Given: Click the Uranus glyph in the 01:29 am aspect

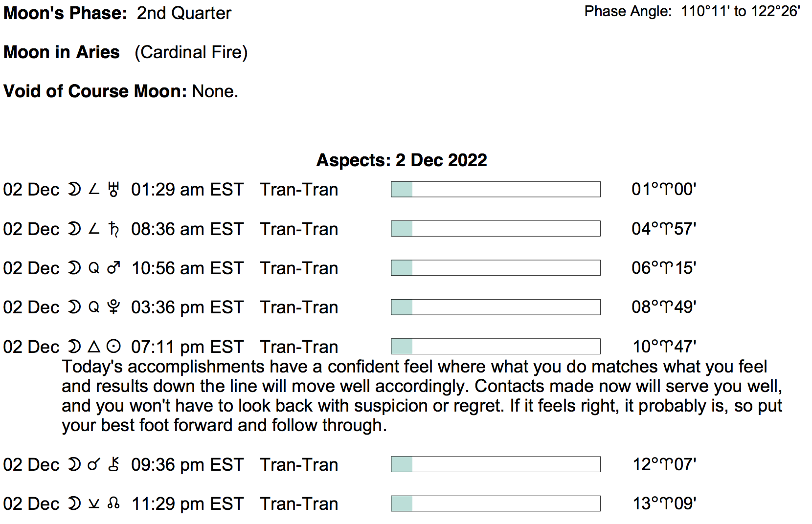Looking at the screenshot, I should pyautogui.click(x=113, y=190).
